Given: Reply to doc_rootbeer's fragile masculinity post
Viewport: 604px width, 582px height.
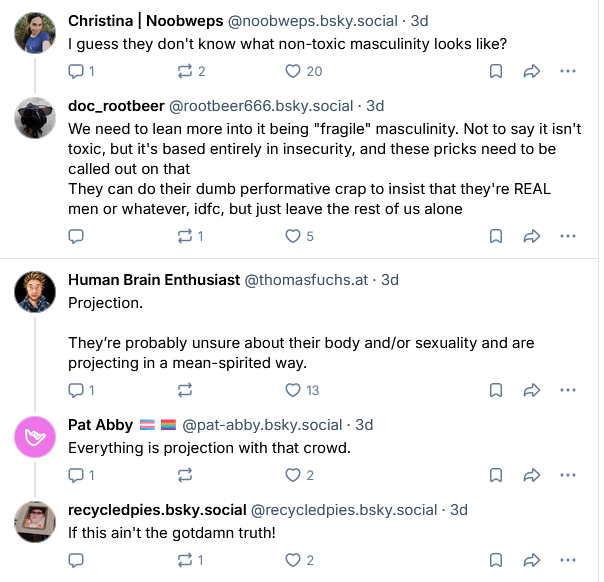Looking at the screenshot, I should tap(76, 237).
